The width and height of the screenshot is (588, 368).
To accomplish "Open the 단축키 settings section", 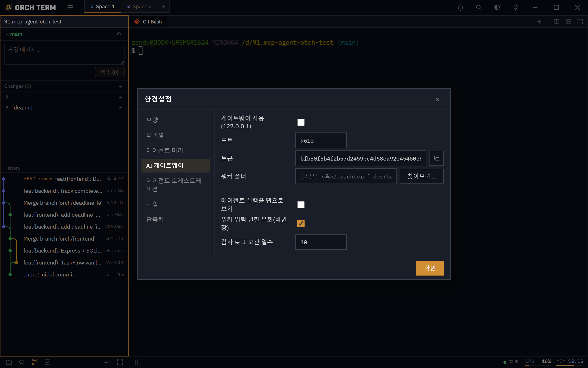I will pyautogui.click(x=176, y=219).
